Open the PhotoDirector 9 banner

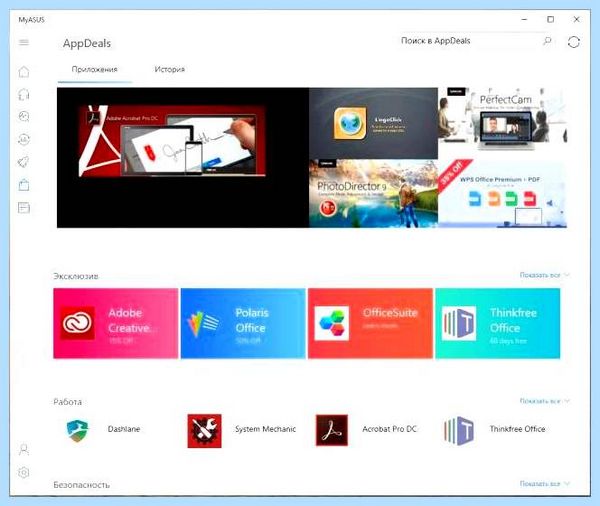[373, 194]
